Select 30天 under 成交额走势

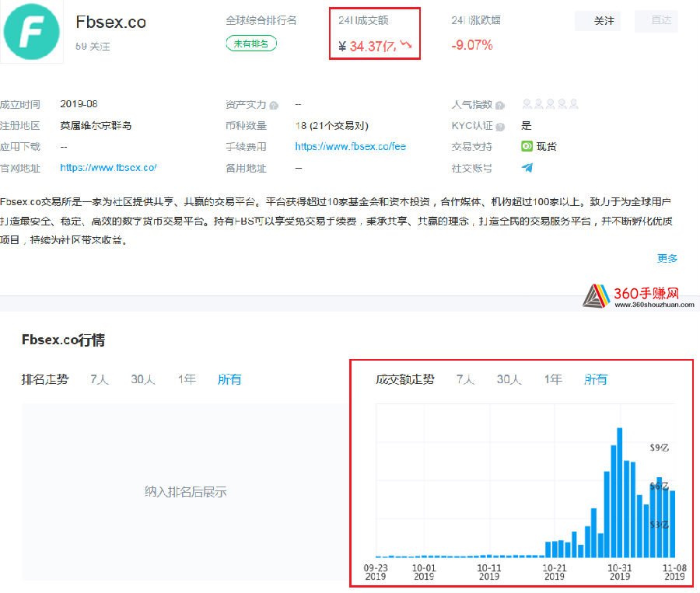[509, 379]
